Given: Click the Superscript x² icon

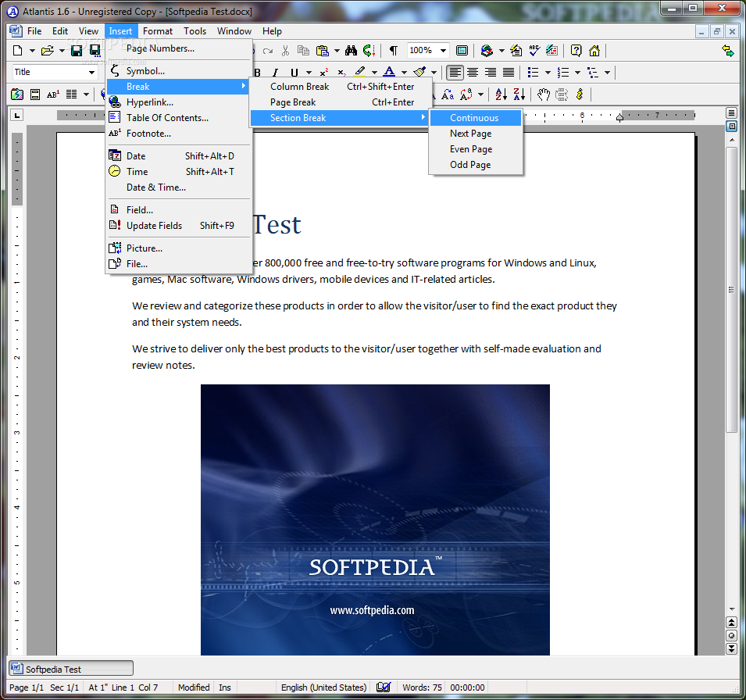Looking at the screenshot, I should pyautogui.click(x=324, y=73).
